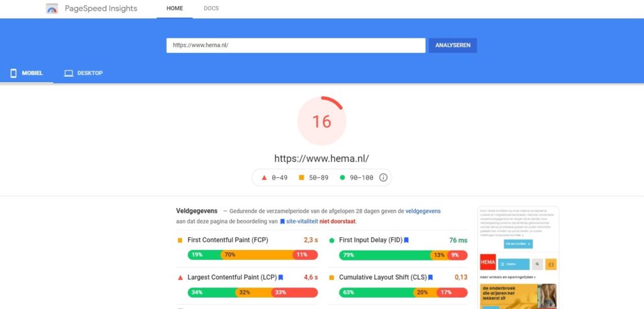The width and height of the screenshot is (644, 309).
Task: Select the MOBIEL tab
Action: coord(26,73)
